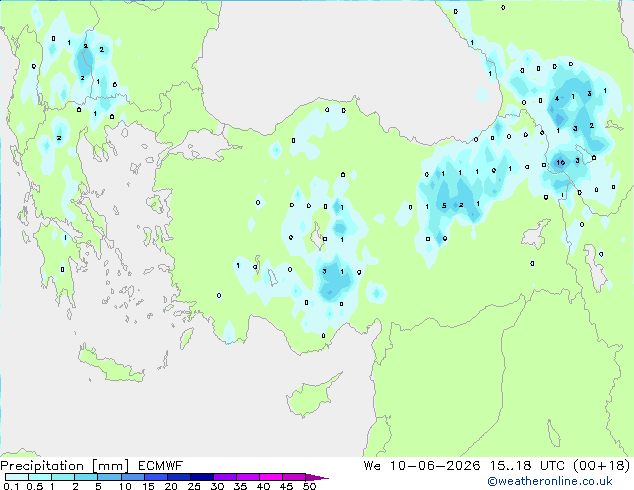Click the '(00+18)' forecast run label
Viewport: 634px width, 490px height.
tap(602, 466)
